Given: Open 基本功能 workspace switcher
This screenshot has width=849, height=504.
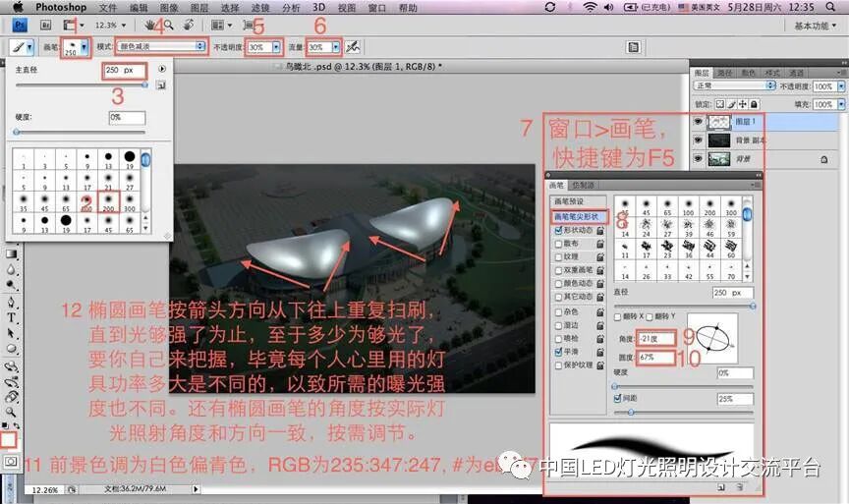Looking at the screenshot, I should click(x=815, y=26).
